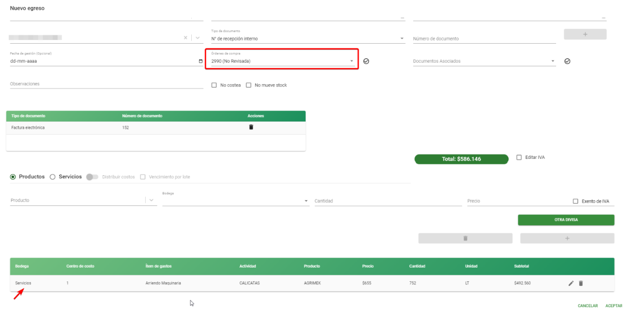
Task: Click the Ítem de gastos column header
Action: (x=158, y=266)
